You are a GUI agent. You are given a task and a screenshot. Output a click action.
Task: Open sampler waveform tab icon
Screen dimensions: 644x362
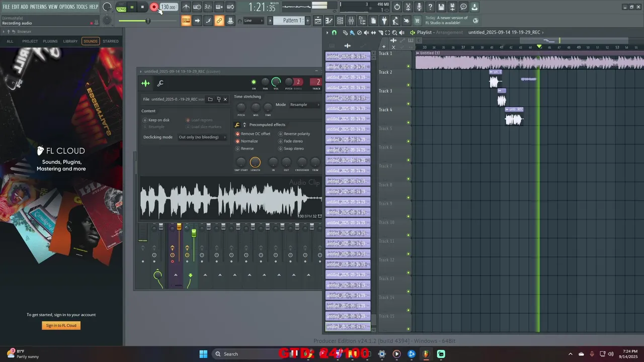pos(145,83)
